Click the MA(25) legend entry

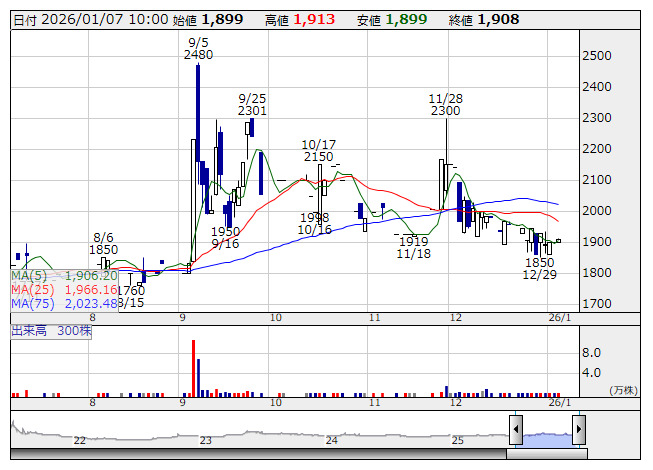pos(64,289)
